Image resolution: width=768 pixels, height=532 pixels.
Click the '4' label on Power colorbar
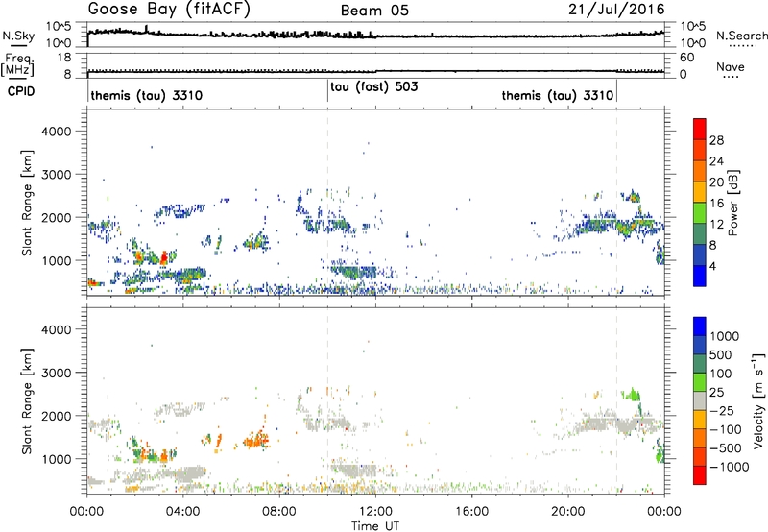[712, 267]
